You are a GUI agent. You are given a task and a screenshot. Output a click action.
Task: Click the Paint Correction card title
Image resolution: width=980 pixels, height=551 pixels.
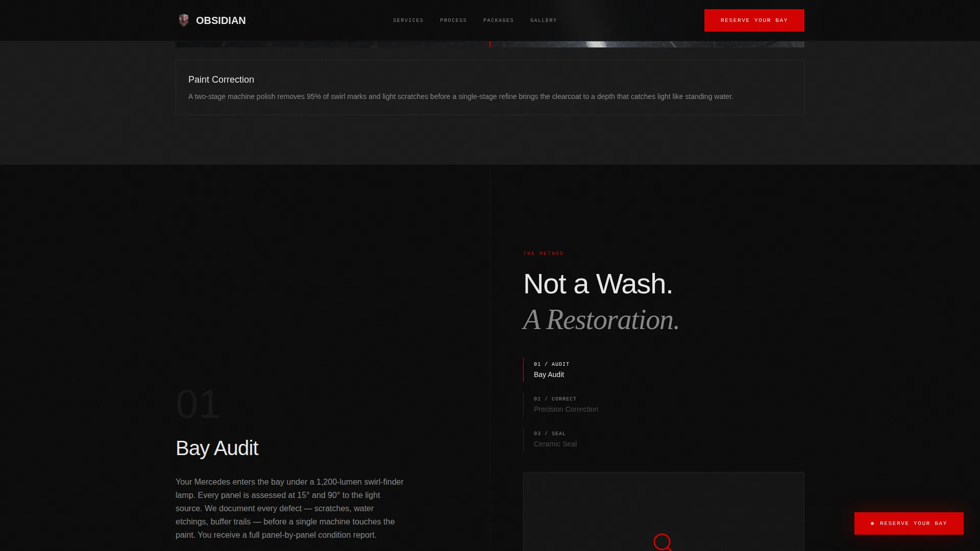click(x=221, y=80)
